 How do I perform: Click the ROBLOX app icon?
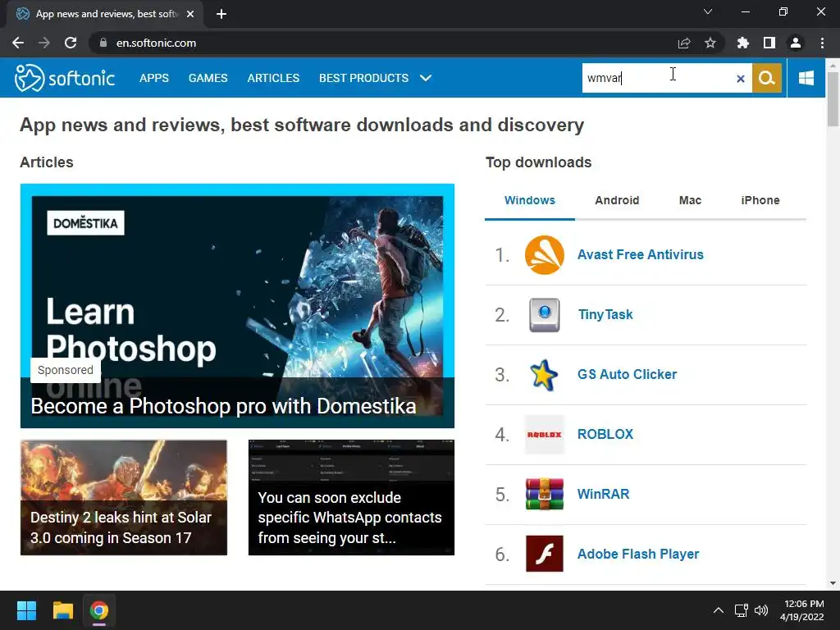tap(545, 435)
